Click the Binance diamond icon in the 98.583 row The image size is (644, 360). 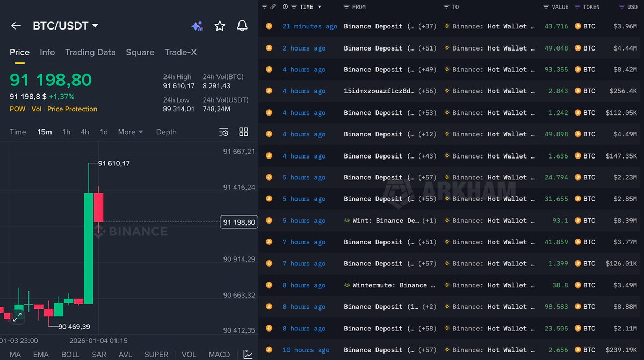pos(447,306)
